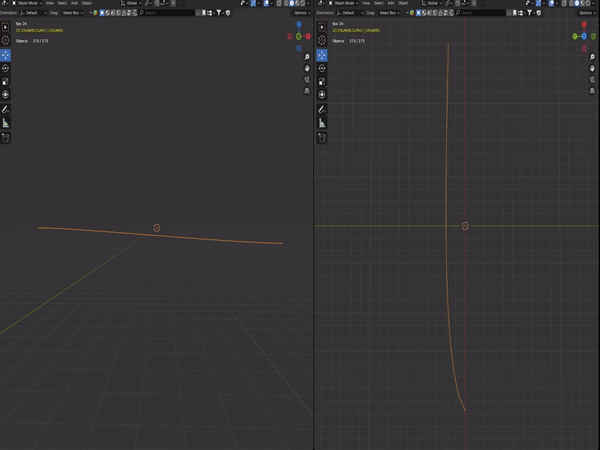Image resolution: width=600 pixels, height=450 pixels.
Task: Toggle gizmo display in left viewport
Action: coord(253,3)
